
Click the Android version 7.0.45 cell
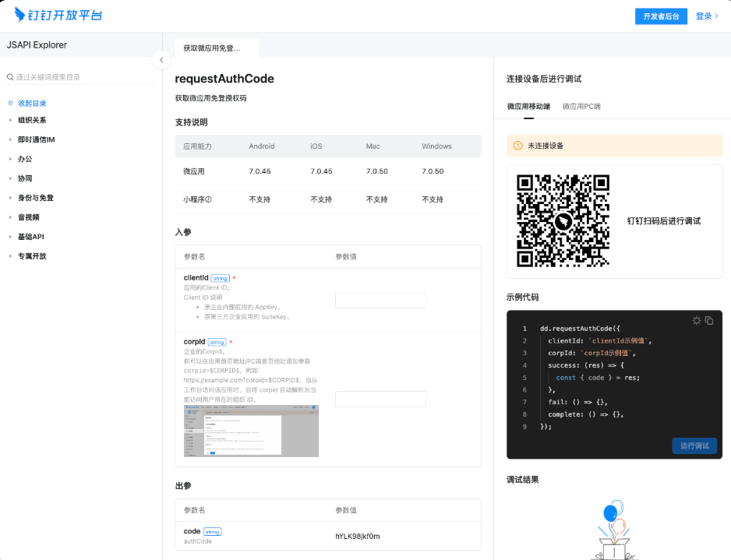point(260,171)
